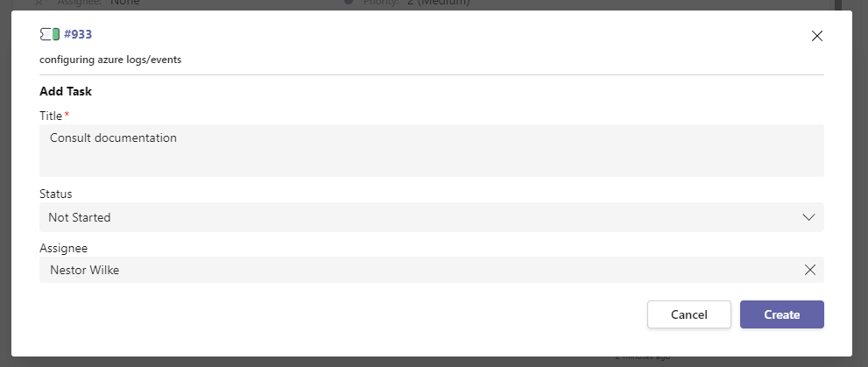The height and width of the screenshot is (367, 868).
Task: Click the configuring azure logs/events subtitle
Action: [x=110, y=60]
